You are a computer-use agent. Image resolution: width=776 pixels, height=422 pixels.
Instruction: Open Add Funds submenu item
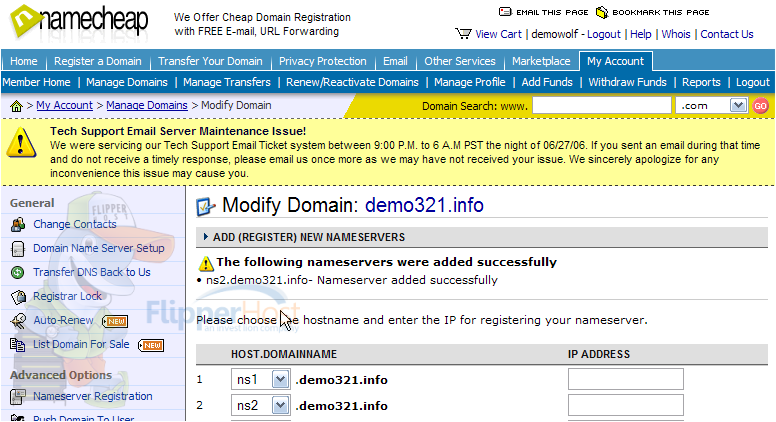point(547,82)
